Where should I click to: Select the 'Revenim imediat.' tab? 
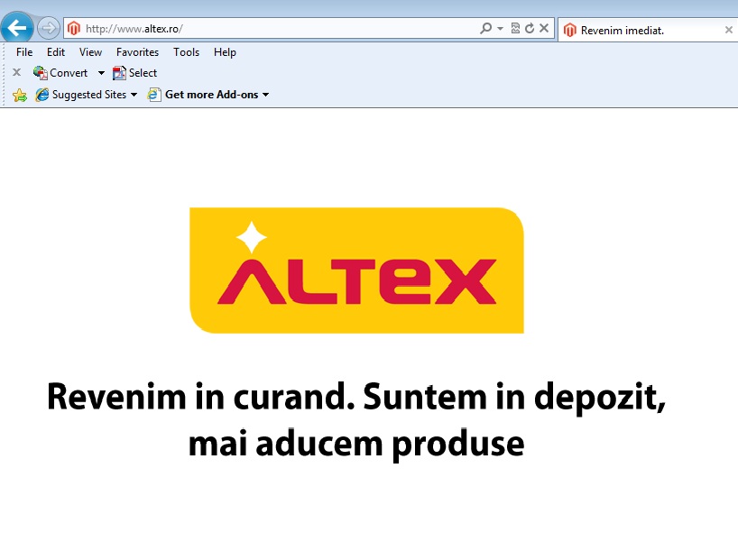click(x=648, y=30)
